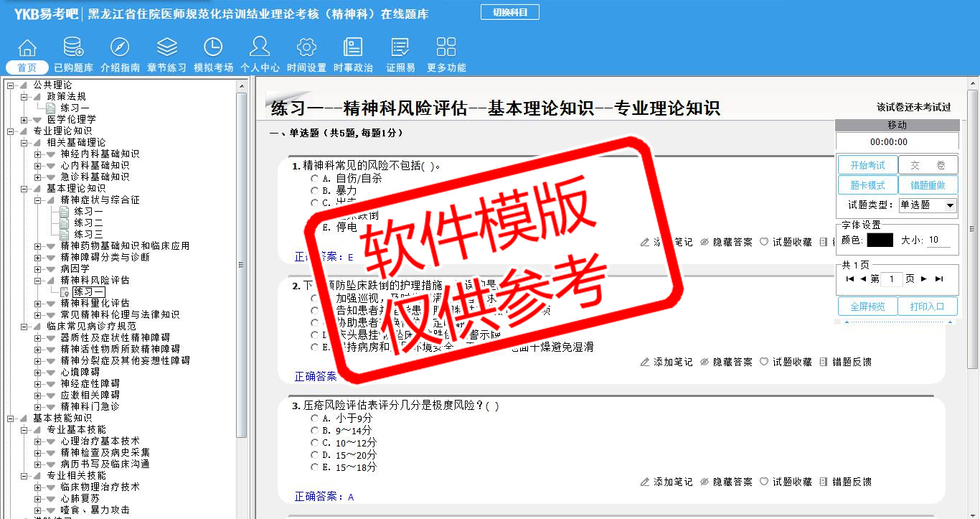Open 时事政治 newspaper icon
The width and height of the screenshot is (980, 519).
click(353, 47)
